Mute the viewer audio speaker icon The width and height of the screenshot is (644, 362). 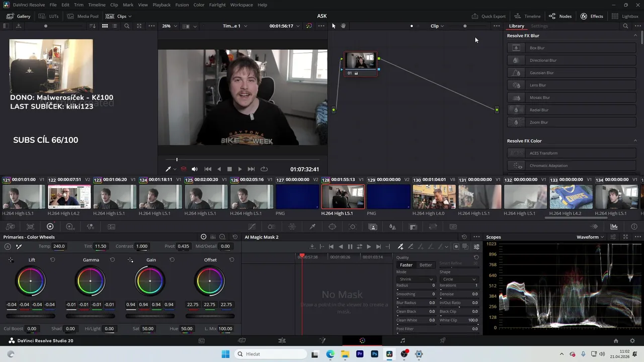click(x=194, y=169)
